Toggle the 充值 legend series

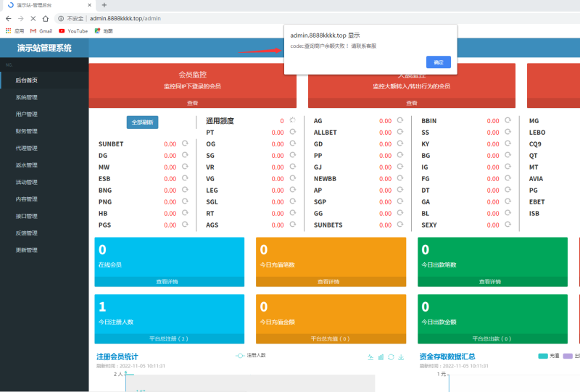click(x=549, y=356)
